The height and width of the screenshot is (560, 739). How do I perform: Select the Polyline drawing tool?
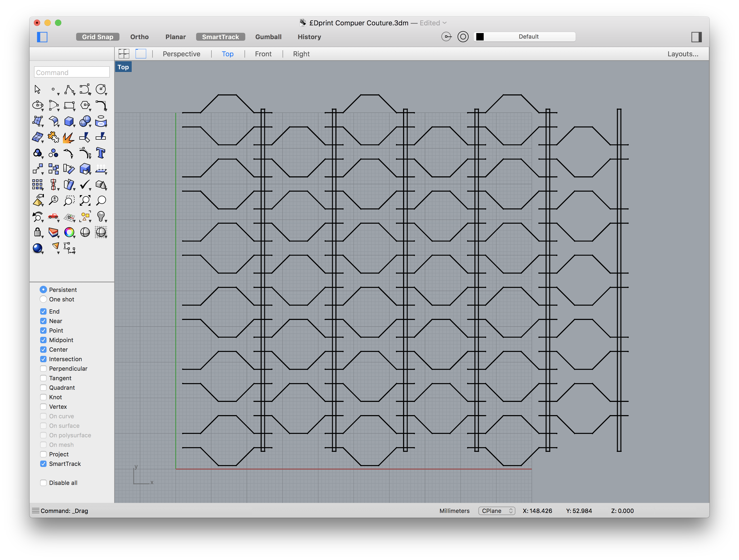pyautogui.click(x=69, y=89)
